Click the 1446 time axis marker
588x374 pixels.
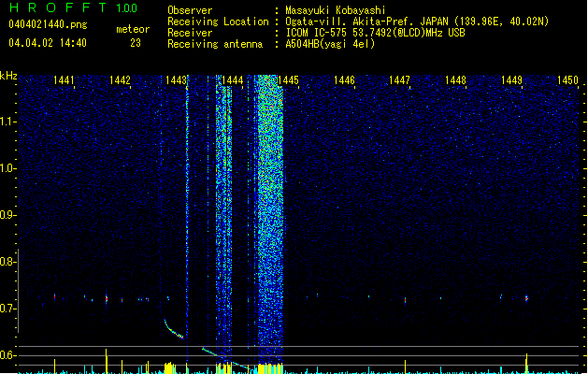[344, 79]
